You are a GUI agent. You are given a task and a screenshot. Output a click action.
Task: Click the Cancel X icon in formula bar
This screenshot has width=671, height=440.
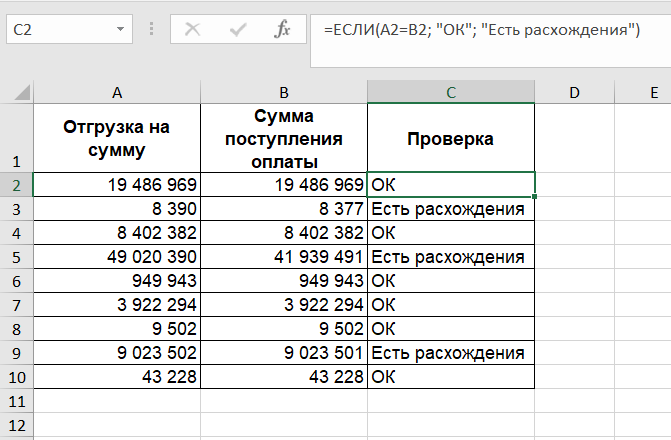(x=192, y=30)
